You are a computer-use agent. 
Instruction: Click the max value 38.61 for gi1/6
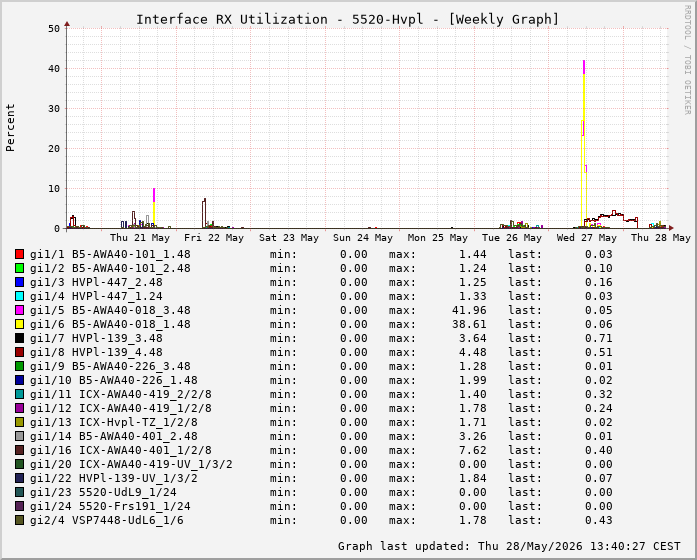(469, 324)
